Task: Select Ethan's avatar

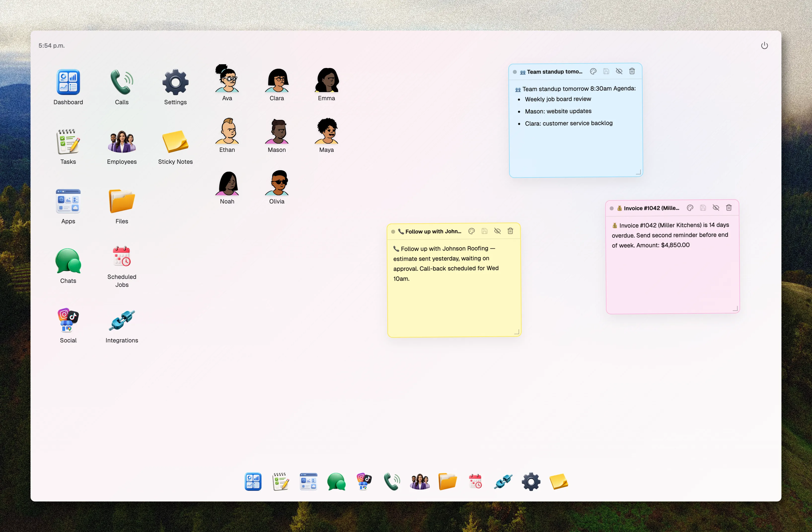Action: (x=227, y=131)
